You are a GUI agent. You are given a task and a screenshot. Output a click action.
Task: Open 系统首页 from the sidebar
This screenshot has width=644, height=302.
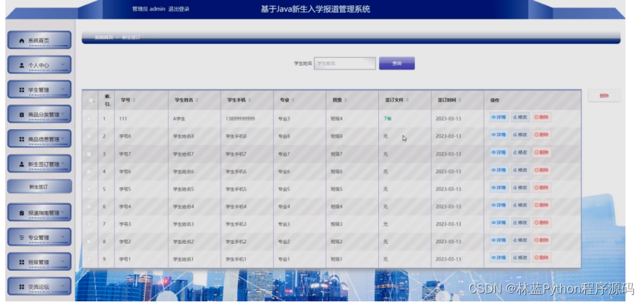(x=40, y=40)
